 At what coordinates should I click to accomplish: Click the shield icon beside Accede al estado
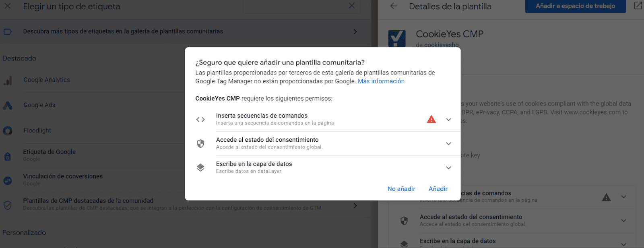click(200, 144)
